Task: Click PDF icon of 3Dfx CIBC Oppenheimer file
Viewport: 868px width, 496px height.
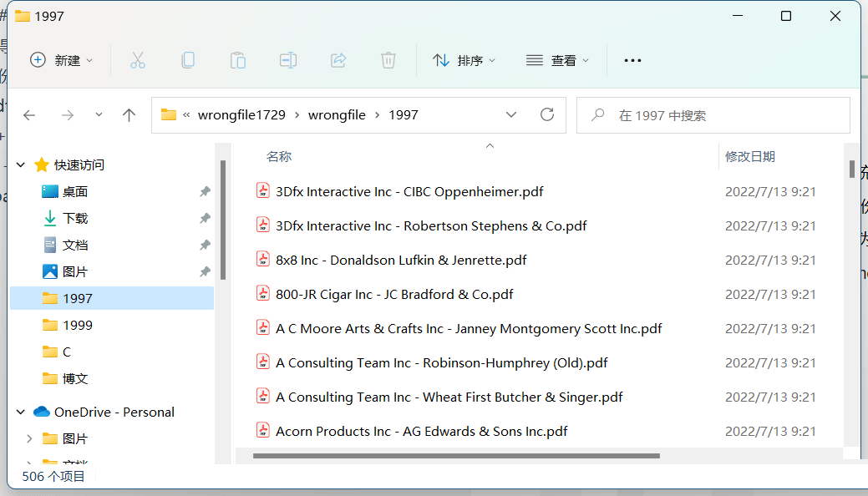Action: click(263, 190)
